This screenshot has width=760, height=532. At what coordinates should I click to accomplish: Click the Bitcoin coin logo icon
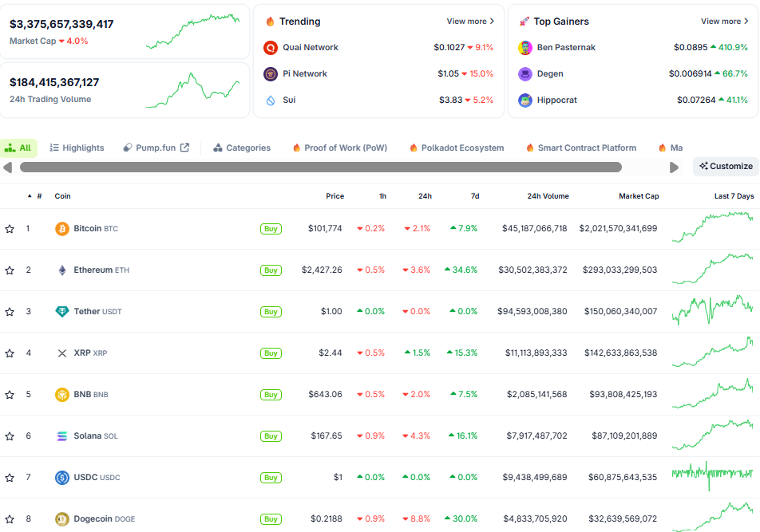[61, 229]
